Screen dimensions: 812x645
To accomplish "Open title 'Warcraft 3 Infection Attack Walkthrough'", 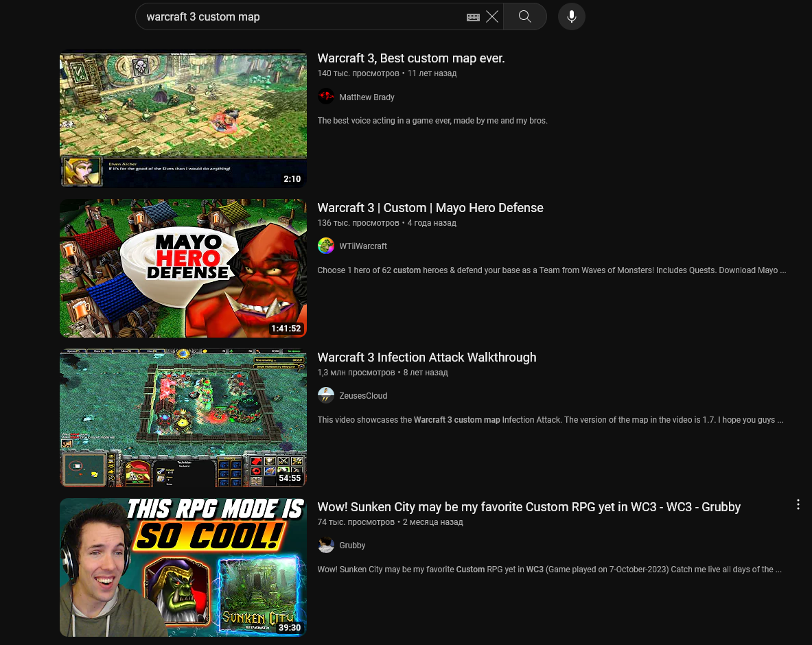I will (427, 357).
